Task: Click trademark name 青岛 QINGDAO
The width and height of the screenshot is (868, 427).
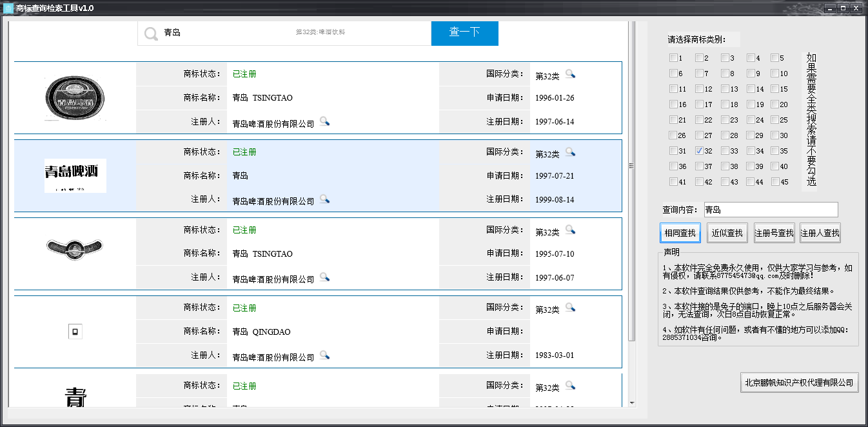Action: 261,332
